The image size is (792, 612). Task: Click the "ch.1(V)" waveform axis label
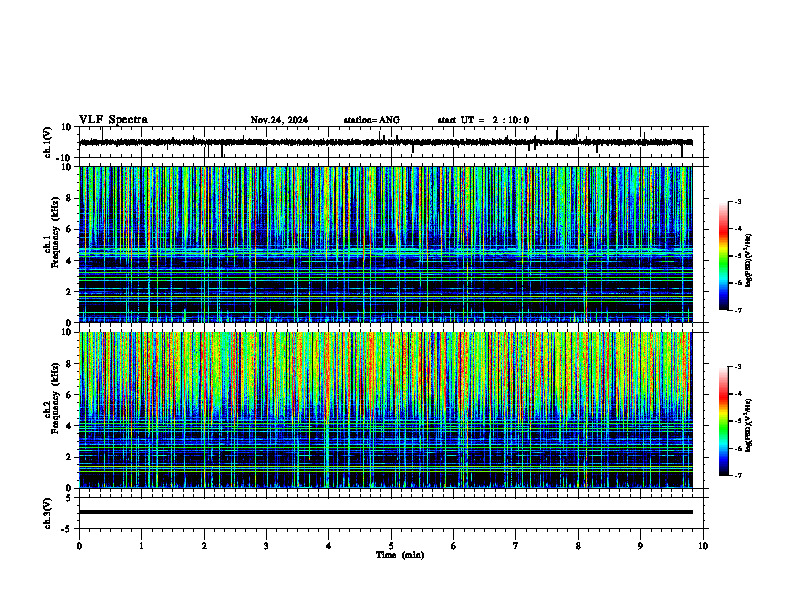click(47, 142)
